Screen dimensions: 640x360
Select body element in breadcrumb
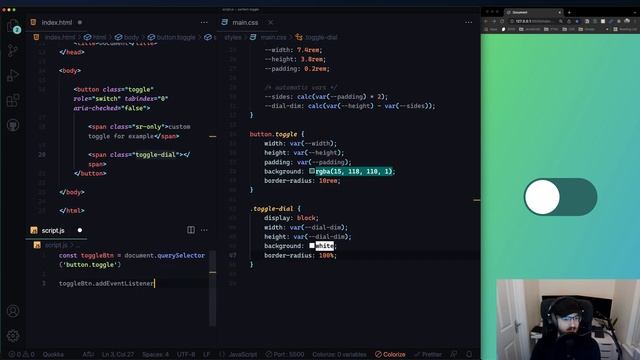pyautogui.click(x=127, y=37)
